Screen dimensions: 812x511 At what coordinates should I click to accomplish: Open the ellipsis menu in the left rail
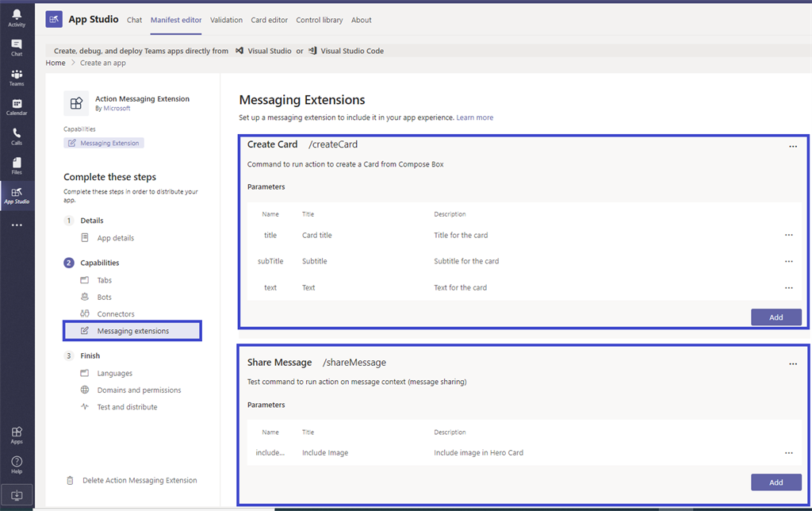tap(17, 225)
